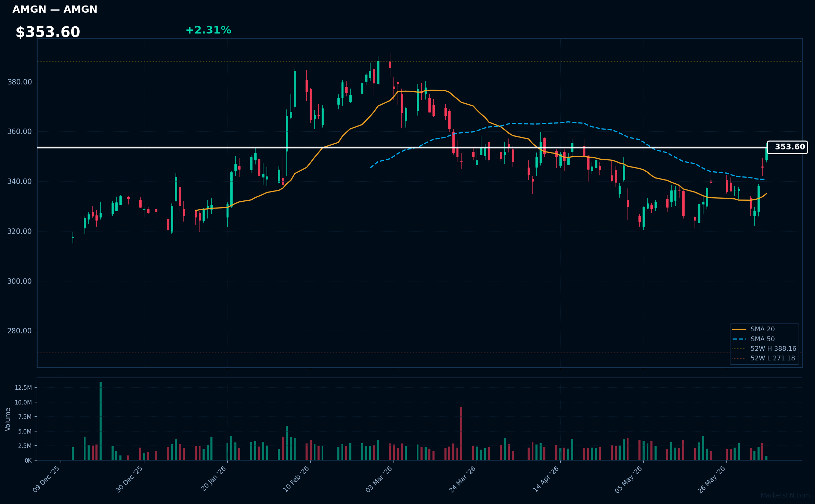Click the 7.5M volume axis label
The height and width of the screenshot is (504, 815).
coord(25,417)
